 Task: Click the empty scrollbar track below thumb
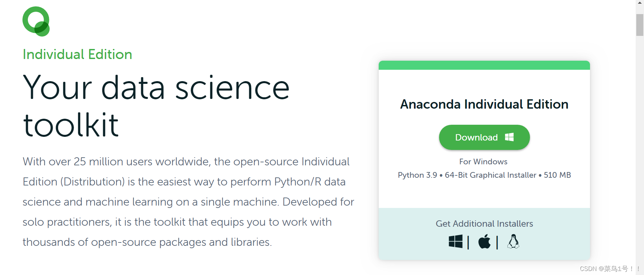(640, 151)
